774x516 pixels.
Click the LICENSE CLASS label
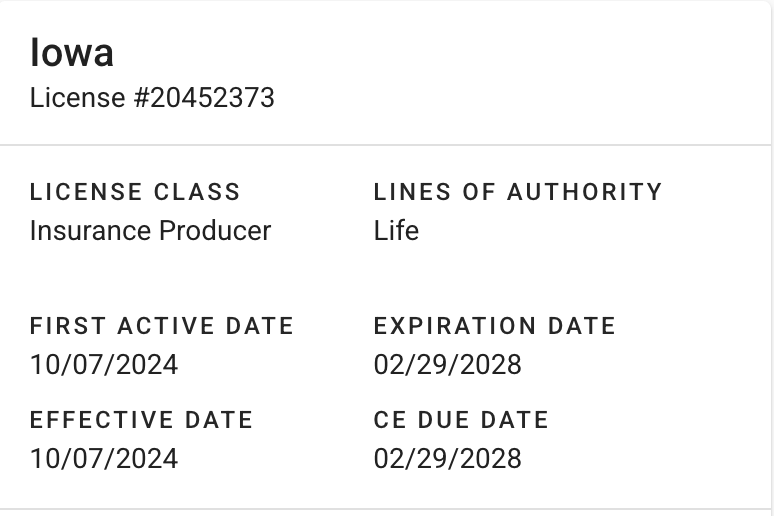pos(135,192)
